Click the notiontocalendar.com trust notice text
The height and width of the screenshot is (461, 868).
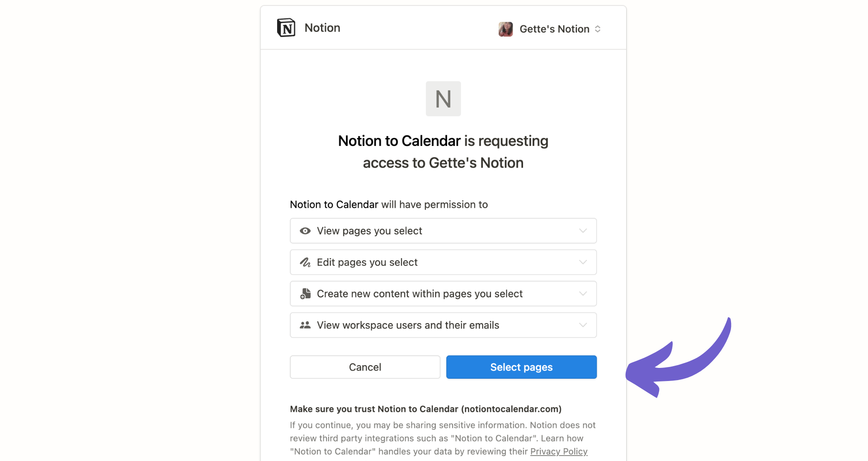coord(425,409)
